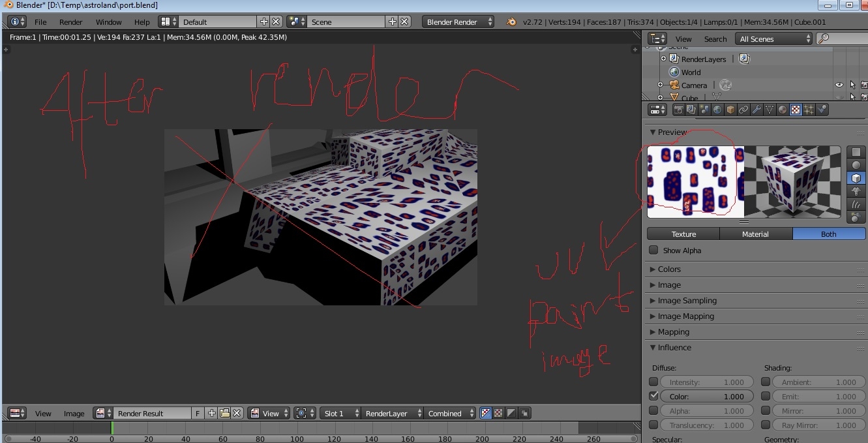
Task: Toggle Camera visibility eye in outliner
Action: [839, 85]
